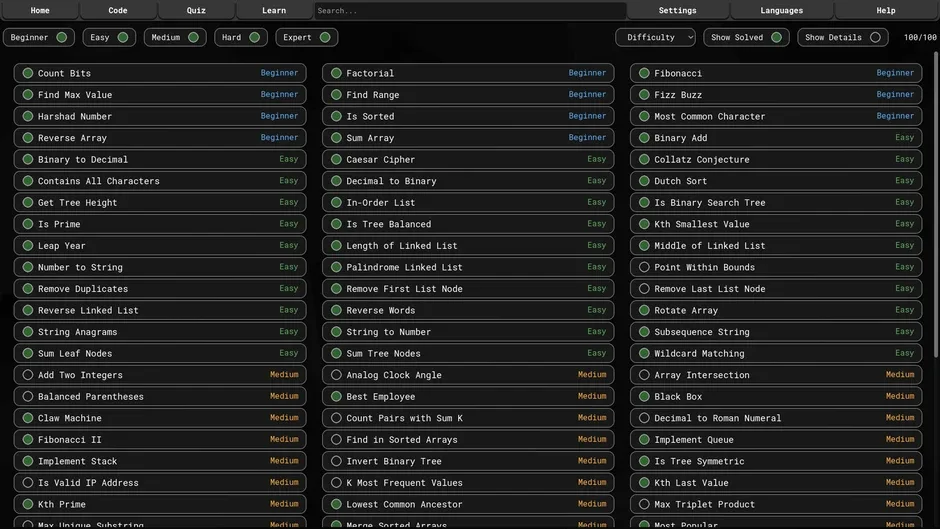
Task: Click the green circle next to Kth Prime
Action: click(28, 504)
